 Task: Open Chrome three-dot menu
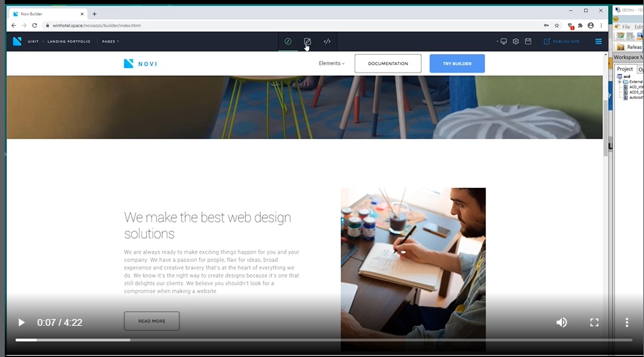click(601, 25)
